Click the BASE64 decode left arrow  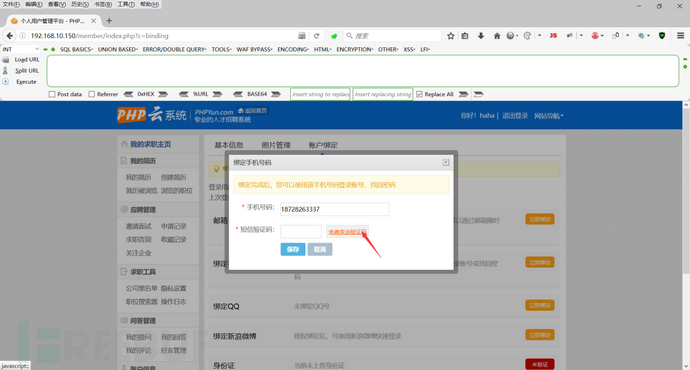point(238,94)
